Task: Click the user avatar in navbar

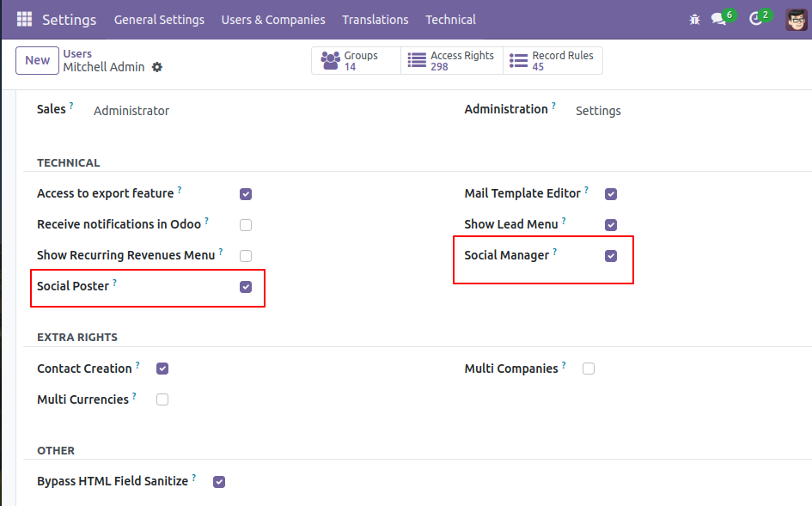Action: [x=796, y=19]
